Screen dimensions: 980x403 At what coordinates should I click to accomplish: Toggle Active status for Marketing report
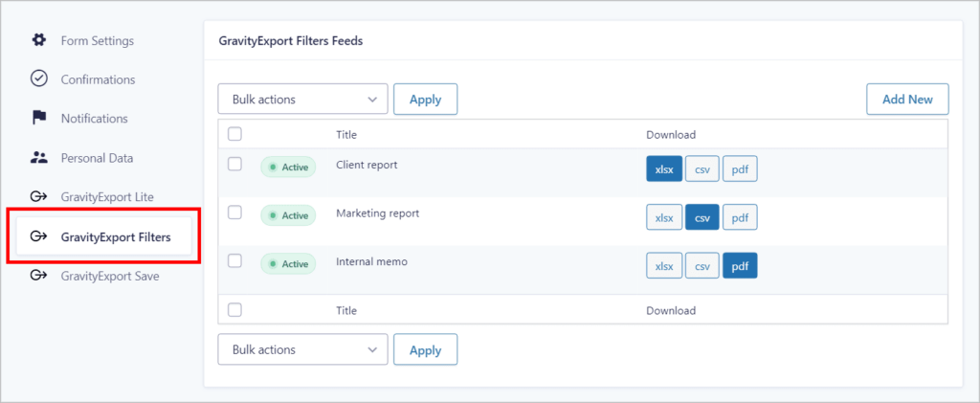(288, 215)
